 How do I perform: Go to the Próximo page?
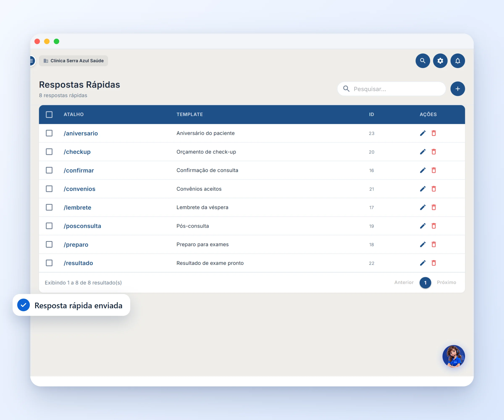click(x=446, y=282)
